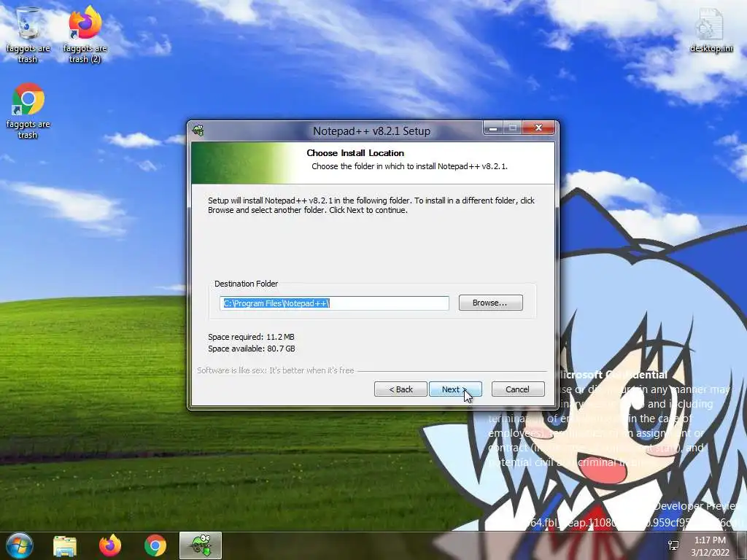Click the 'Notepad++ v8.2.1 Setup' window title
Screen dimensions: 747x560
click(371, 131)
